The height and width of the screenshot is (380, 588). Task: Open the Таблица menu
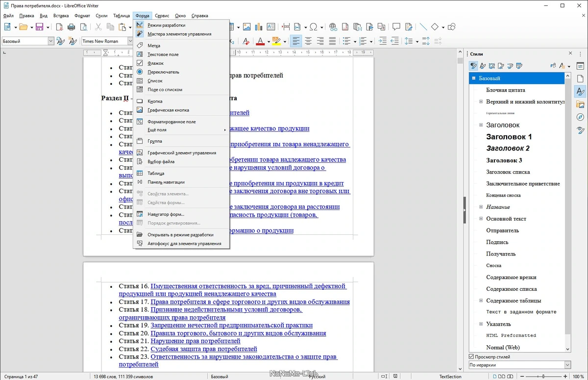pos(122,16)
